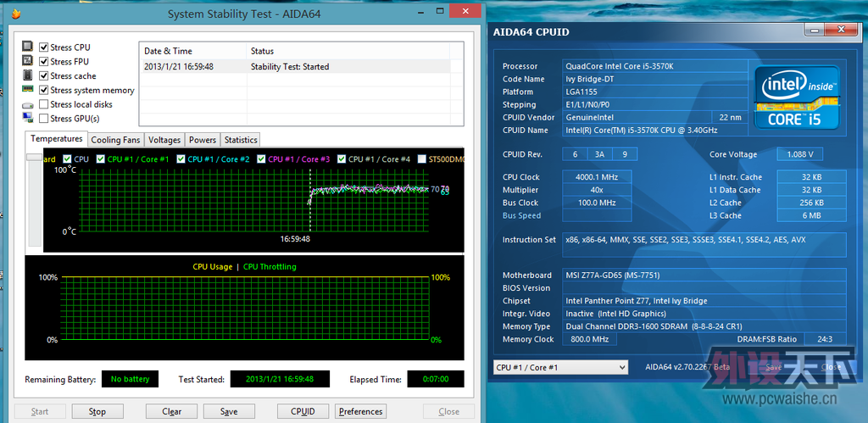Click the Date & Time column header
Screen dimensions: 868x423
point(192,51)
